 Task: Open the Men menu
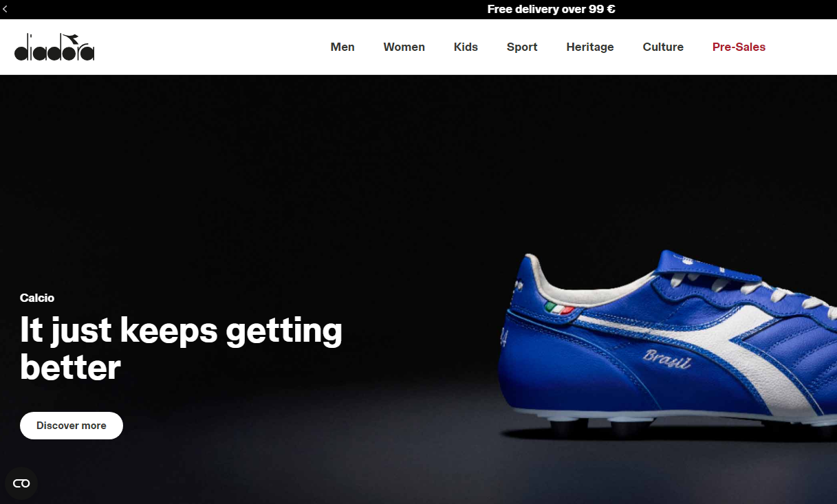coord(343,47)
